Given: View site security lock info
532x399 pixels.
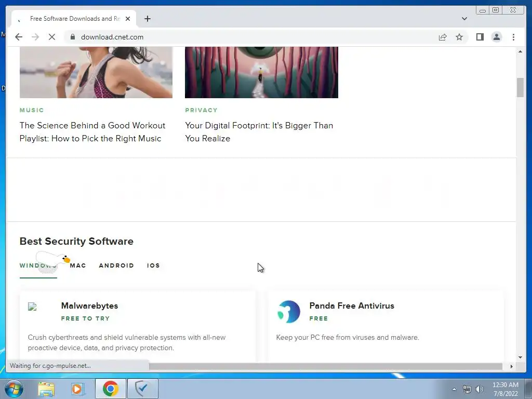Looking at the screenshot, I should (72, 37).
